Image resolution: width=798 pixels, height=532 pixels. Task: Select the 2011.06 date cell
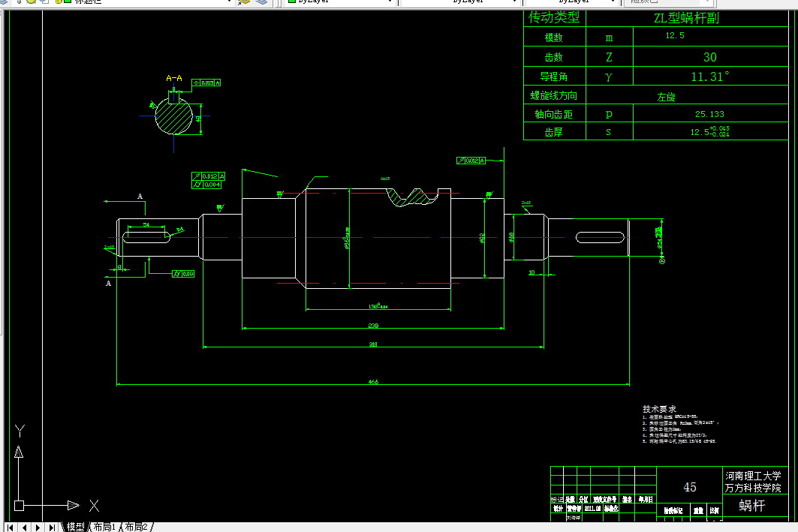pyautogui.click(x=592, y=508)
